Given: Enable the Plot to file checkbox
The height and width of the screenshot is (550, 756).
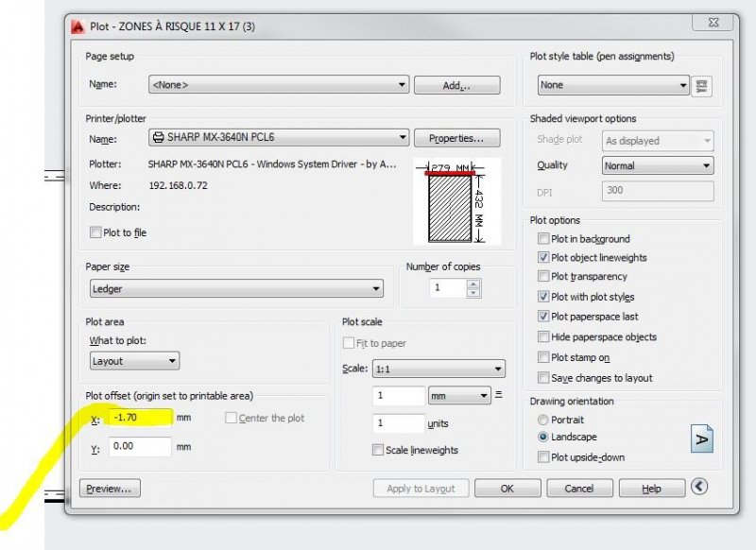Looking at the screenshot, I should click(95, 232).
